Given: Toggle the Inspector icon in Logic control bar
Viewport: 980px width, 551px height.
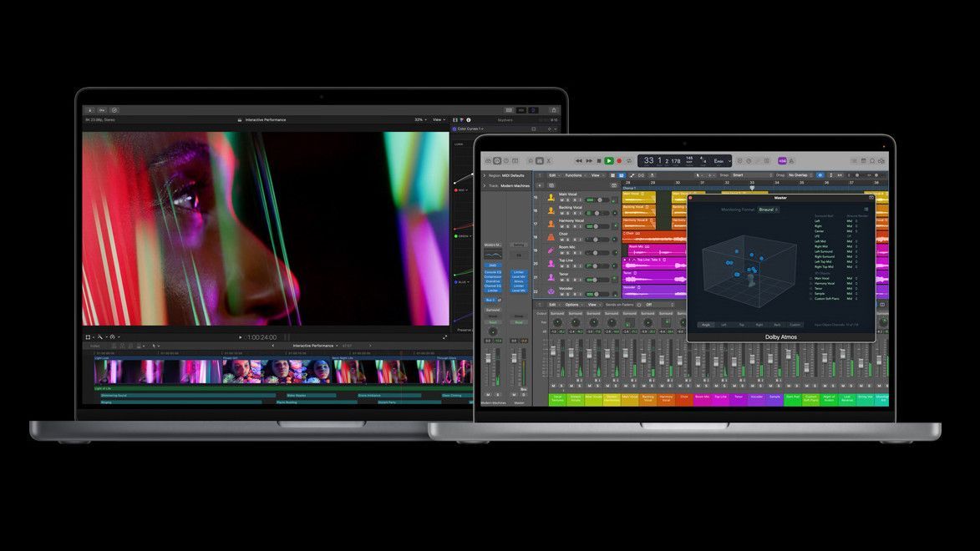Looking at the screenshot, I should 497,161.
